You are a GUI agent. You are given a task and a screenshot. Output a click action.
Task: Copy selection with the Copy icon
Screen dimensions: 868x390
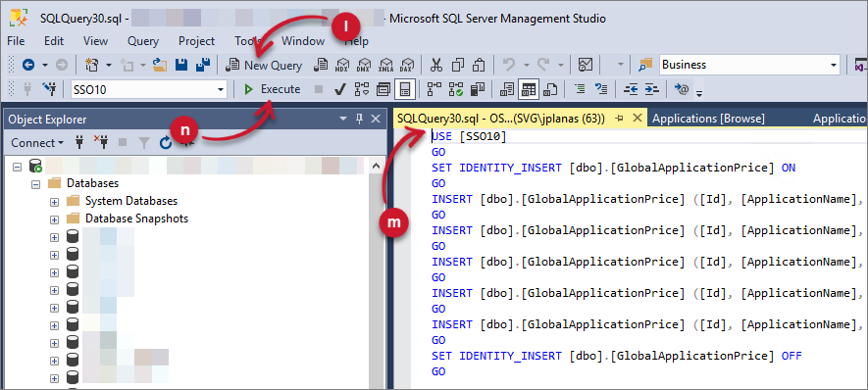coord(458,65)
